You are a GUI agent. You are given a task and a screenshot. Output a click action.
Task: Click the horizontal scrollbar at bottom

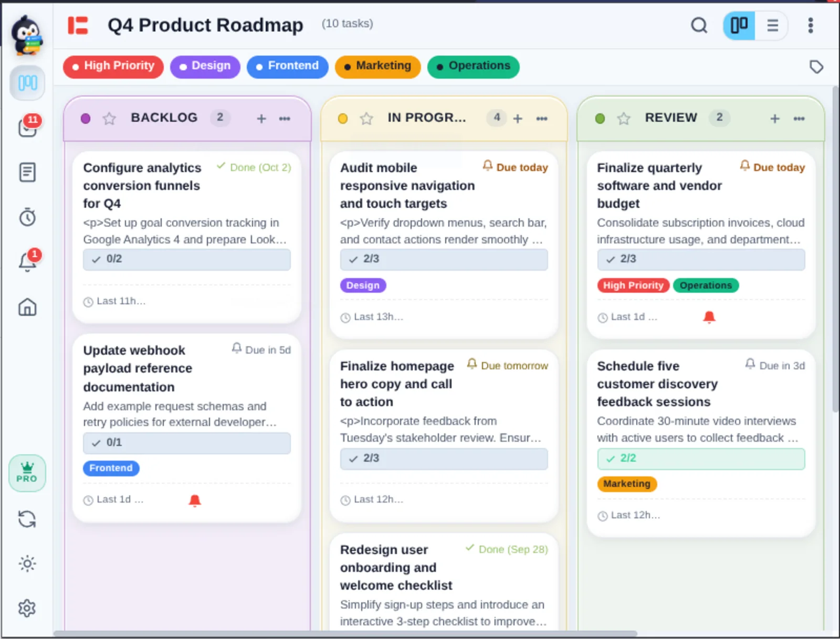345,634
